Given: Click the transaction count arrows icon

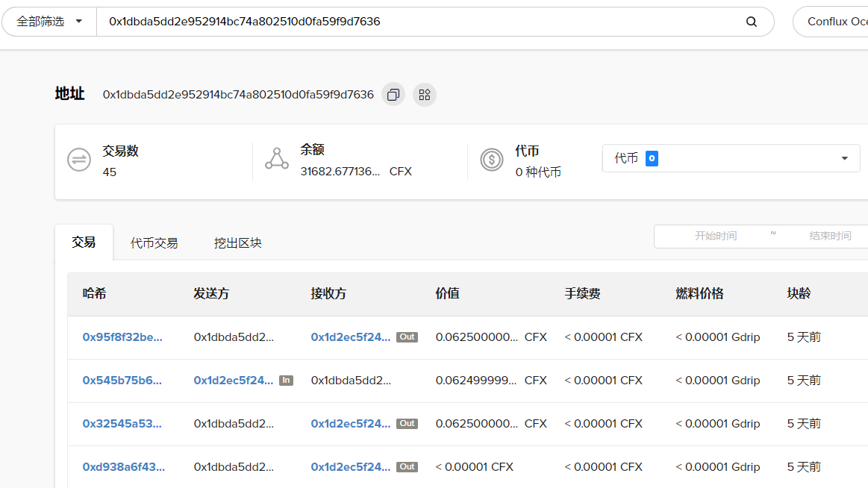Looking at the screenshot, I should pyautogui.click(x=79, y=160).
